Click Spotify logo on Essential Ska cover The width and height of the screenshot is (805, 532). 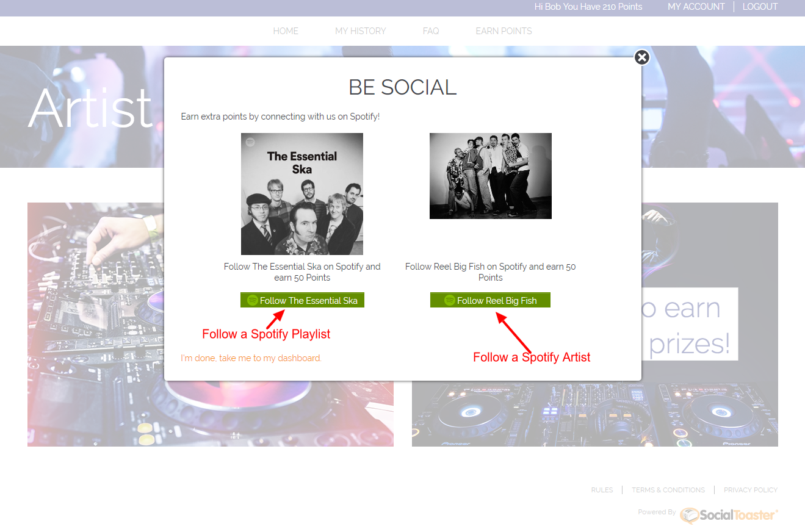tap(250, 142)
